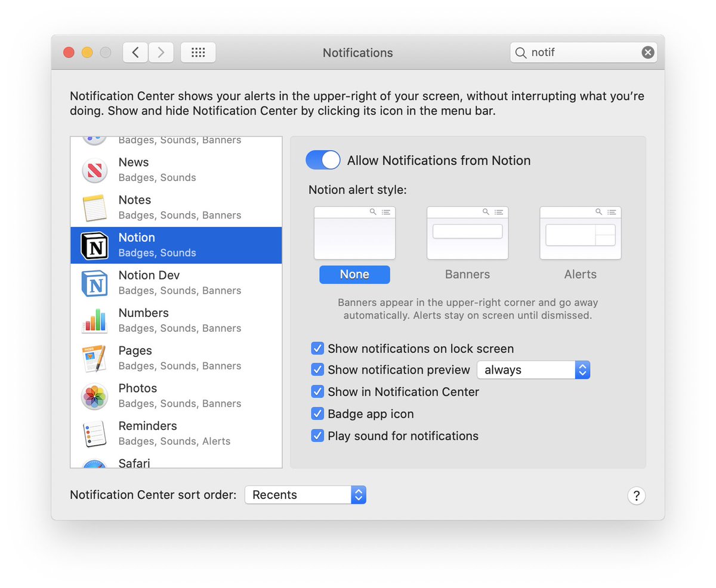Click the Photos app icon
716x588 pixels.
(94, 396)
